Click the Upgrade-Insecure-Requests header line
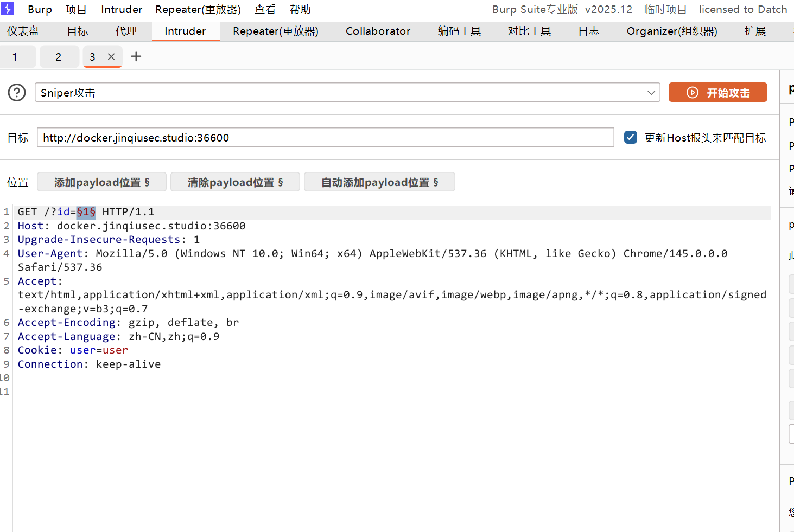Viewport: 794px width, 532px height. click(109, 240)
